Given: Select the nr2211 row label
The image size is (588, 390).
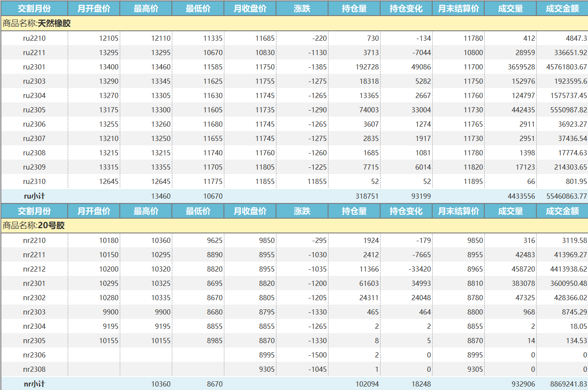Looking at the screenshot, I should pyautogui.click(x=34, y=255).
